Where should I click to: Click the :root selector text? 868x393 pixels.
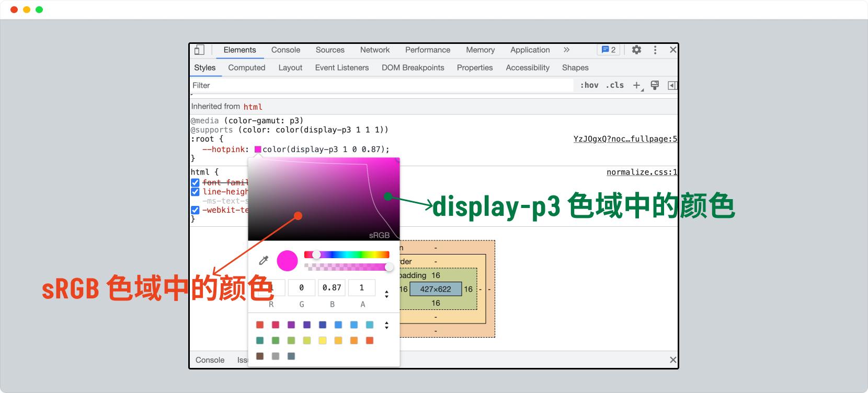[x=202, y=139]
